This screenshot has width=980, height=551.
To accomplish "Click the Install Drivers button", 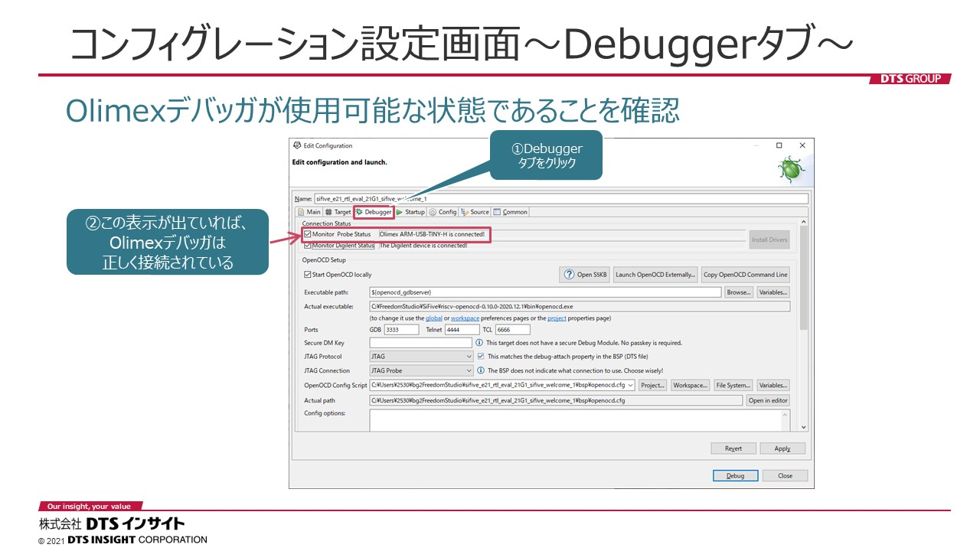I will [769, 240].
